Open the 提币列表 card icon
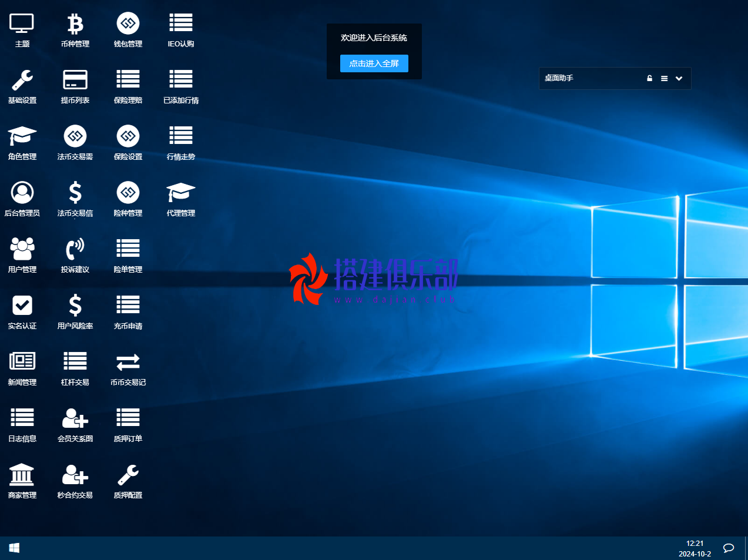 coord(75,86)
